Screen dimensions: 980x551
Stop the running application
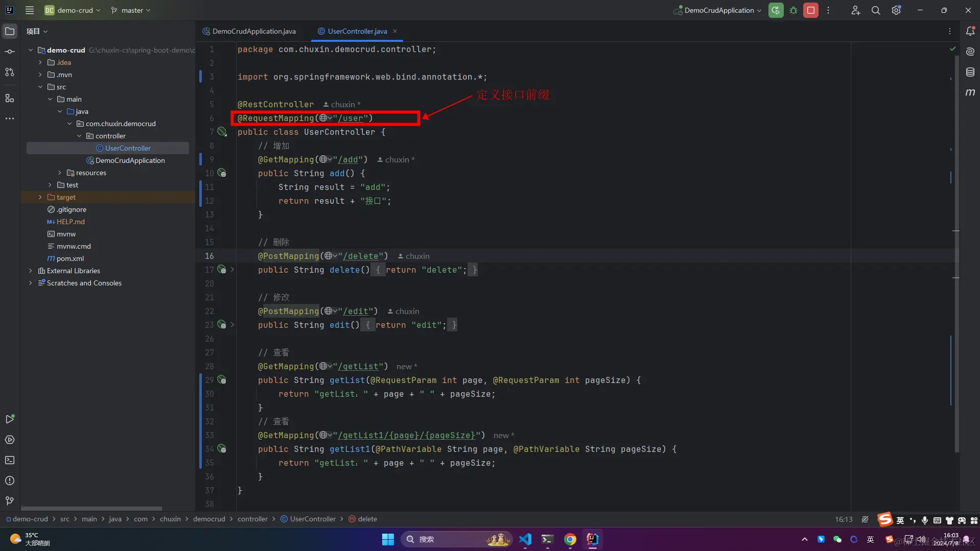pyautogui.click(x=811, y=10)
